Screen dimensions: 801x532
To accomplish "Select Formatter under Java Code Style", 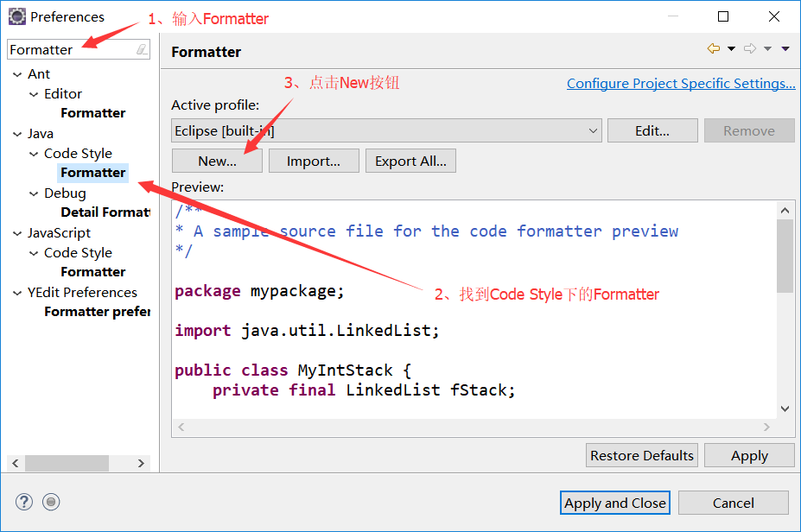I will pos(93,173).
